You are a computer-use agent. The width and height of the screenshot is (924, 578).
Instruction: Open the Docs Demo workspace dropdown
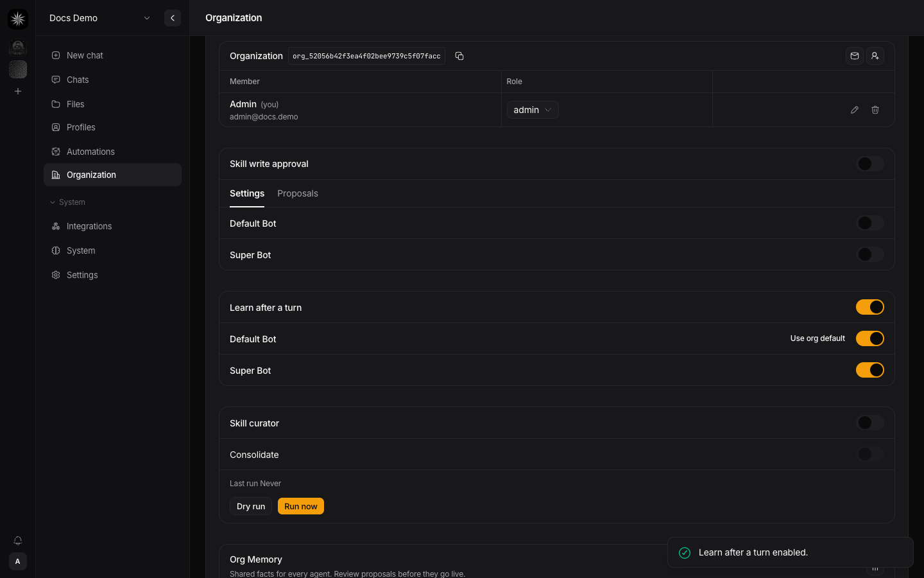point(99,18)
